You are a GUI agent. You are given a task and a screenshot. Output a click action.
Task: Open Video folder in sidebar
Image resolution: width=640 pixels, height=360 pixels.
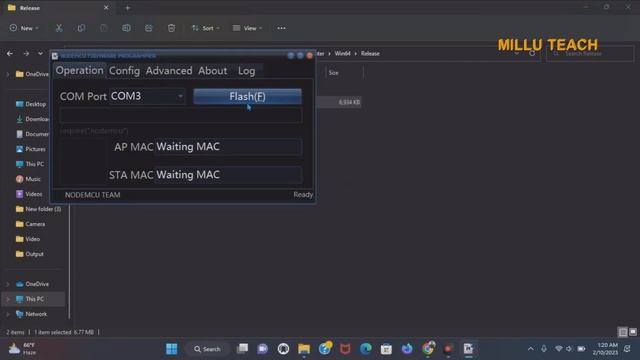(28, 239)
